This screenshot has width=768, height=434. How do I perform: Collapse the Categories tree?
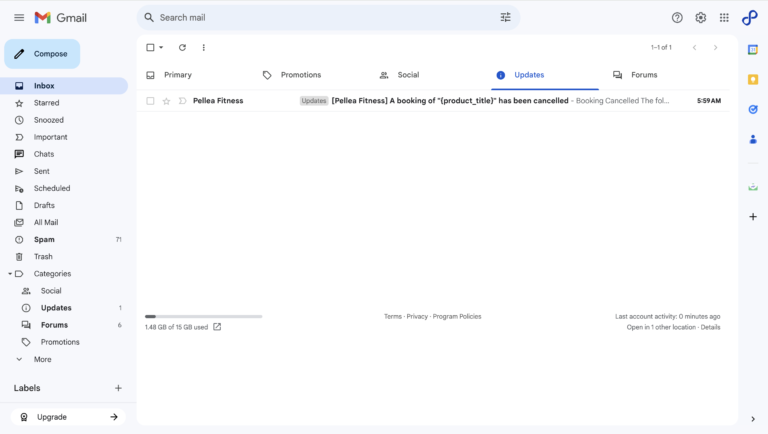click(x=10, y=274)
